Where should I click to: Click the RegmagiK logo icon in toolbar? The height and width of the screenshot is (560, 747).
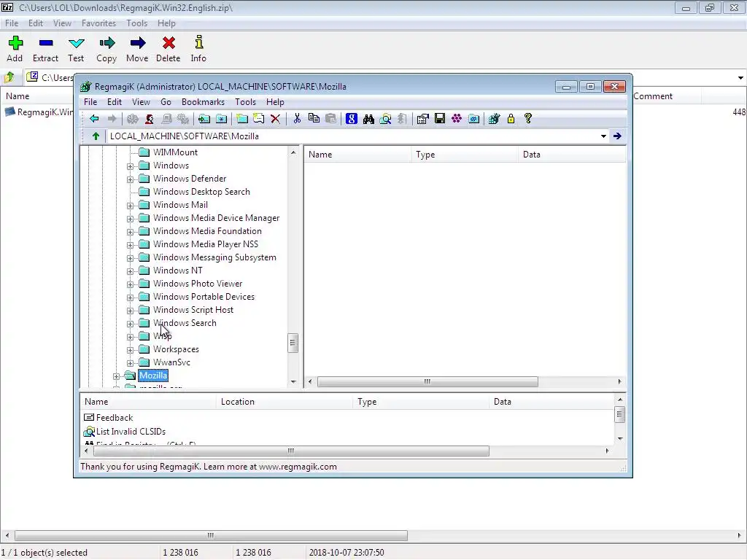494,119
